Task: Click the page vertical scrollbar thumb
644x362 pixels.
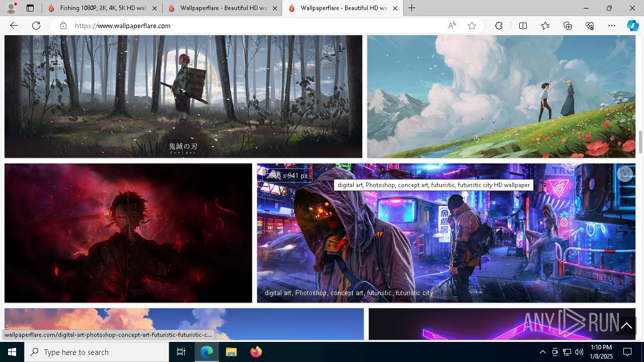Action: (x=640, y=142)
